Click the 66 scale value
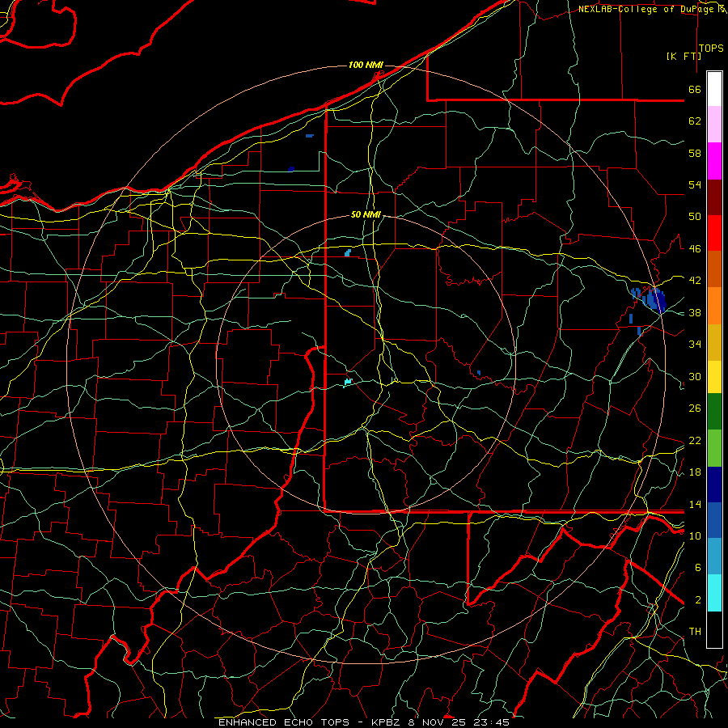The height and width of the screenshot is (728, 728). coord(695,90)
